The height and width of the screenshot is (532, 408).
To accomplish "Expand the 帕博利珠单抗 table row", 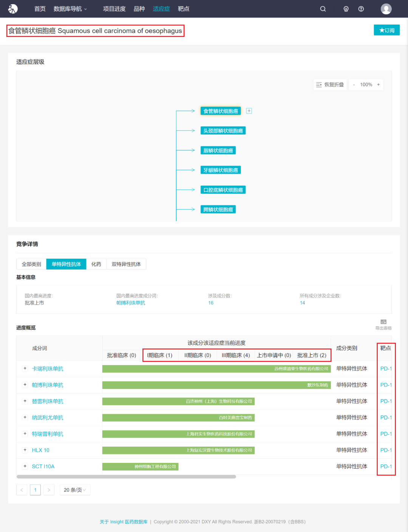I will (x=25, y=385).
